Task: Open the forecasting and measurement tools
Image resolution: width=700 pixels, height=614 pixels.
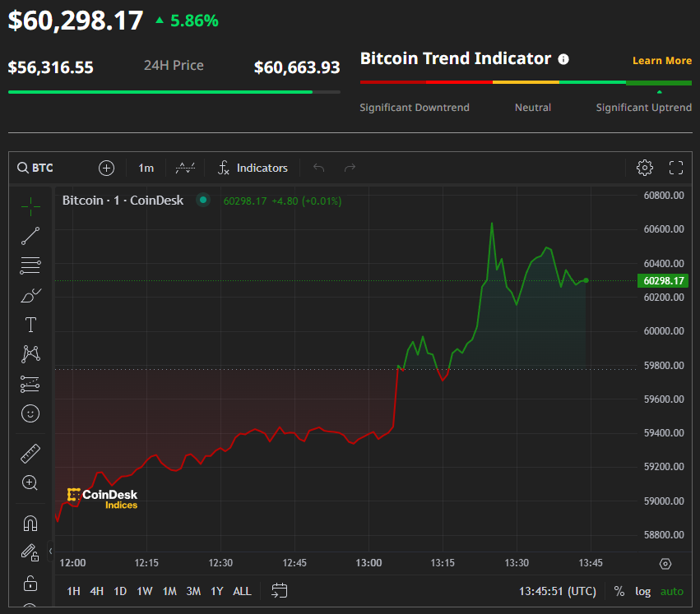Action: coord(30,384)
